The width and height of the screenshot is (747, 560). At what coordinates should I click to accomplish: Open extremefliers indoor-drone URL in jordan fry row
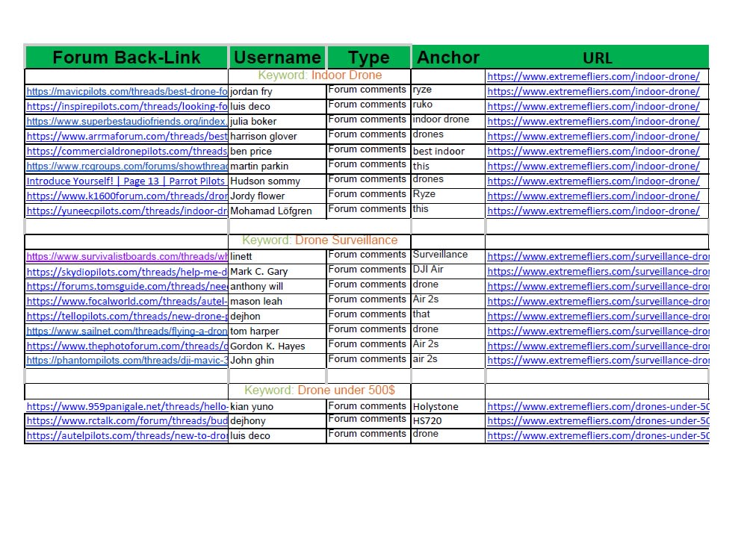click(x=594, y=91)
